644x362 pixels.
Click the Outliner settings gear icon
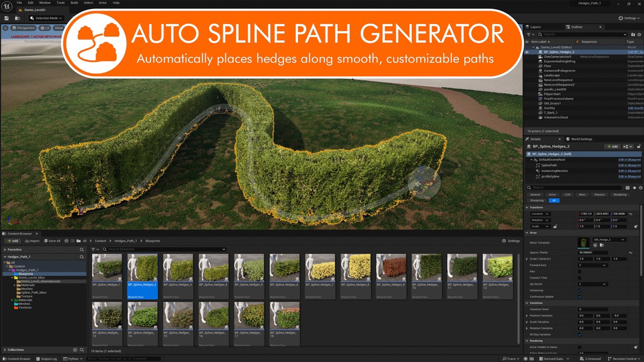tap(639, 34)
